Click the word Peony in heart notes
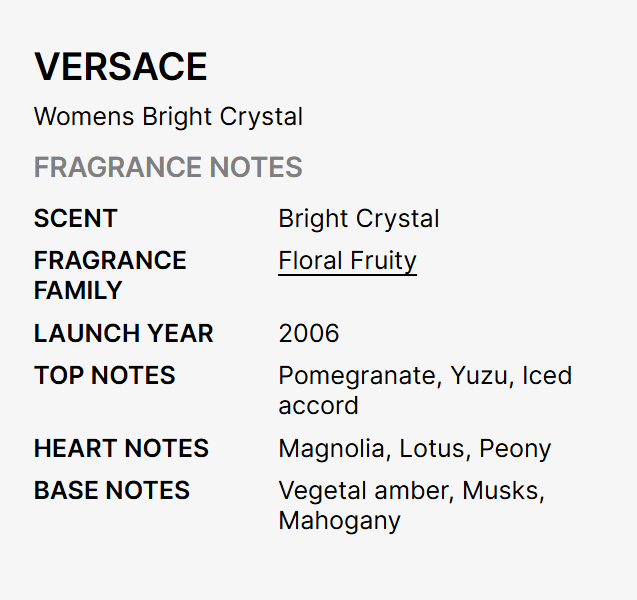 [x=515, y=448]
